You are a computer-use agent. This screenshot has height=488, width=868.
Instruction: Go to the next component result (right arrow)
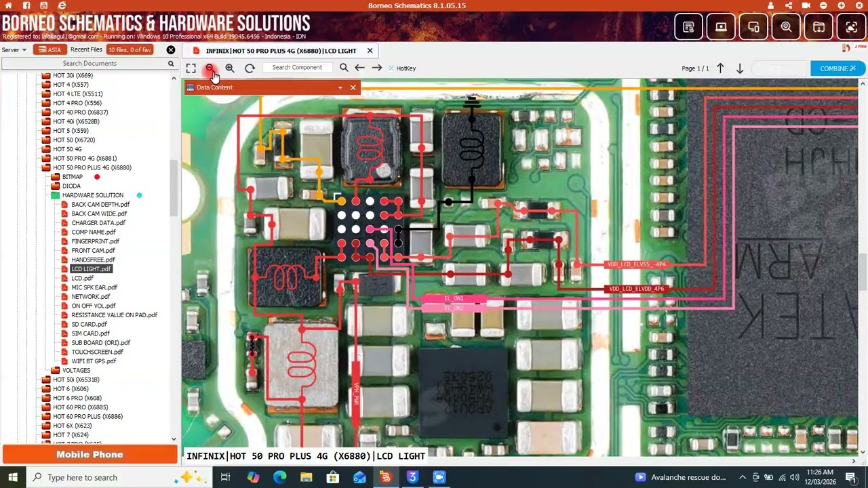coord(377,68)
